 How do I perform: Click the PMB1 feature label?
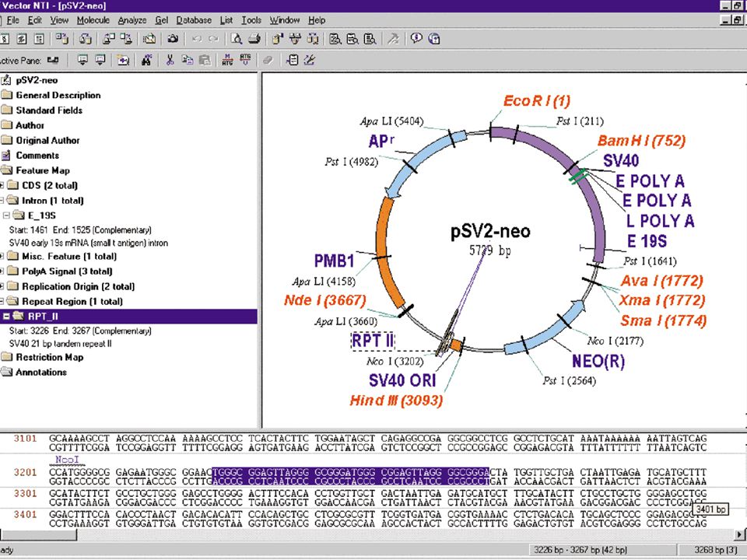click(334, 261)
